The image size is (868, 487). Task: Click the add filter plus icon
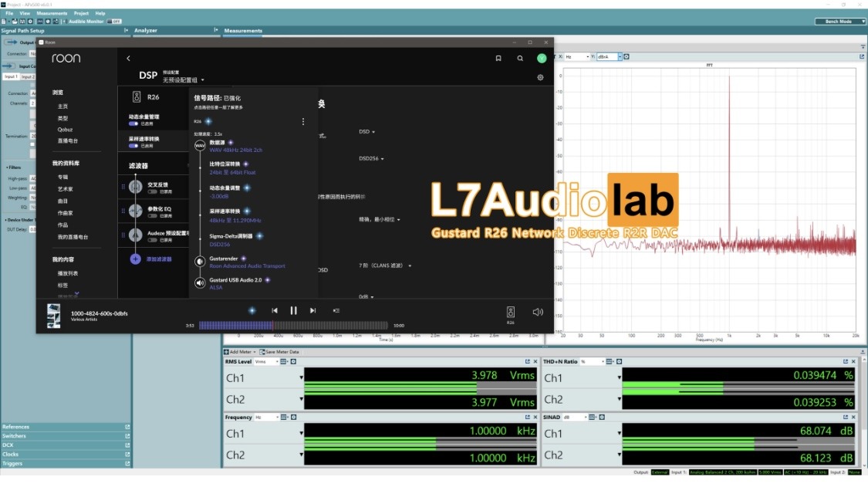pyautogui.click(x=135, y=259)
